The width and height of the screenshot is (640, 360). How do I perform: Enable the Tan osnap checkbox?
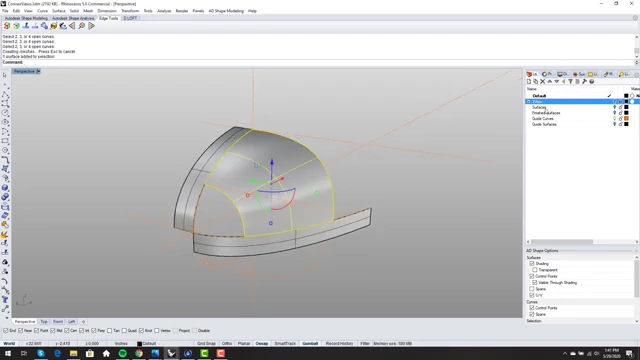point(109,331)
